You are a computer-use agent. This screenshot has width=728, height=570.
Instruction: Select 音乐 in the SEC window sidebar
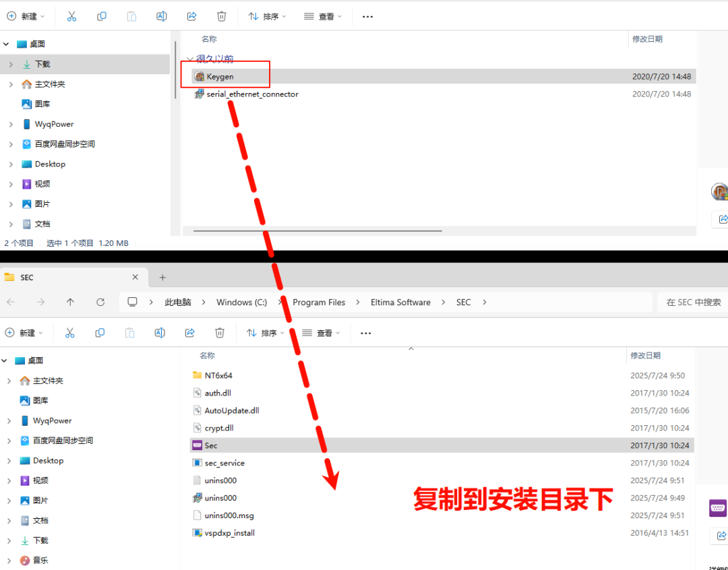[40, 561]
